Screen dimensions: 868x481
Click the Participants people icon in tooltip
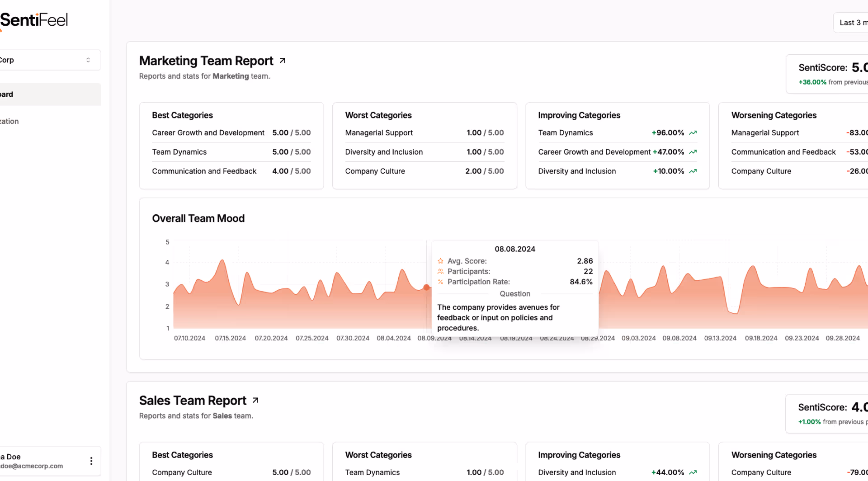(x=440, y=271)
